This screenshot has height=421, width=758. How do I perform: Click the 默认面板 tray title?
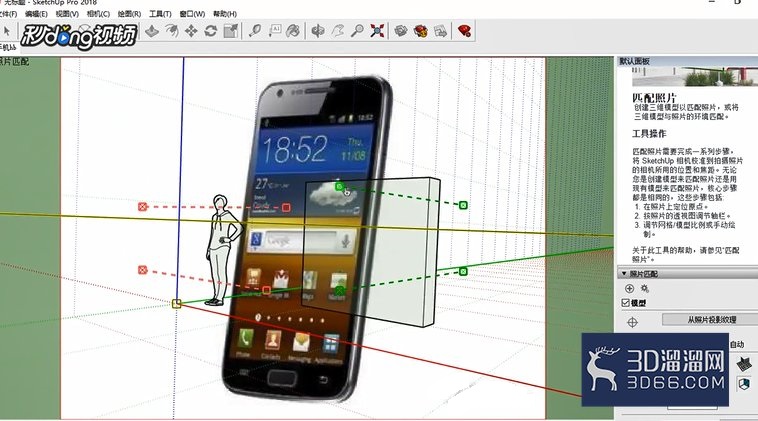[635, 61]
